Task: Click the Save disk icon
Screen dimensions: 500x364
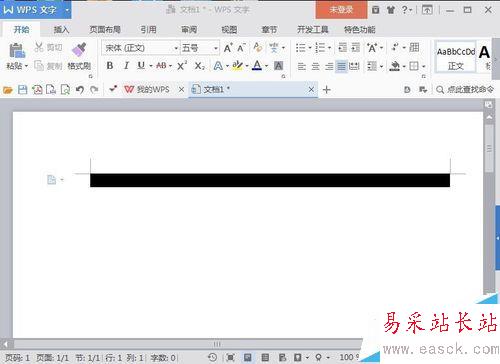Action: [x=22, y=90]
